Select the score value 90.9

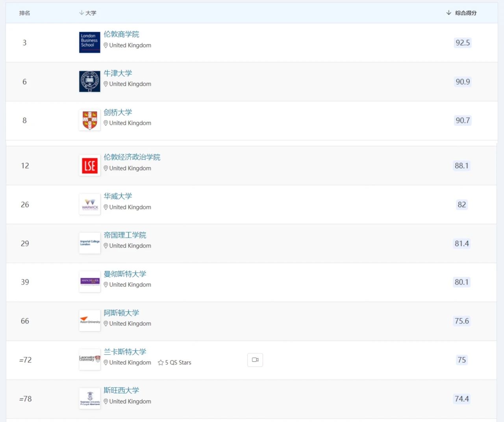pyautogui.click(x=463, y=81)
